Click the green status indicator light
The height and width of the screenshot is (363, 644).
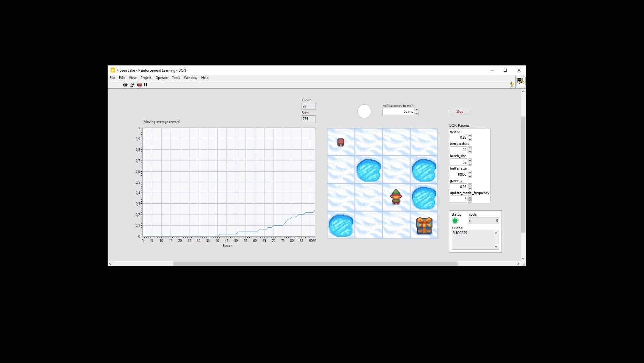point(455,221)
